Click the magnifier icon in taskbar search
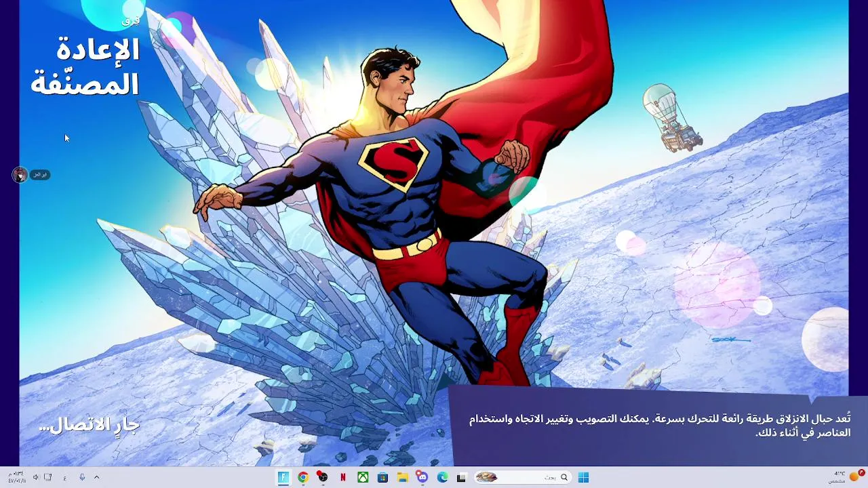The height and width of the screenshot is (488, 868). [x=564, y=477]
